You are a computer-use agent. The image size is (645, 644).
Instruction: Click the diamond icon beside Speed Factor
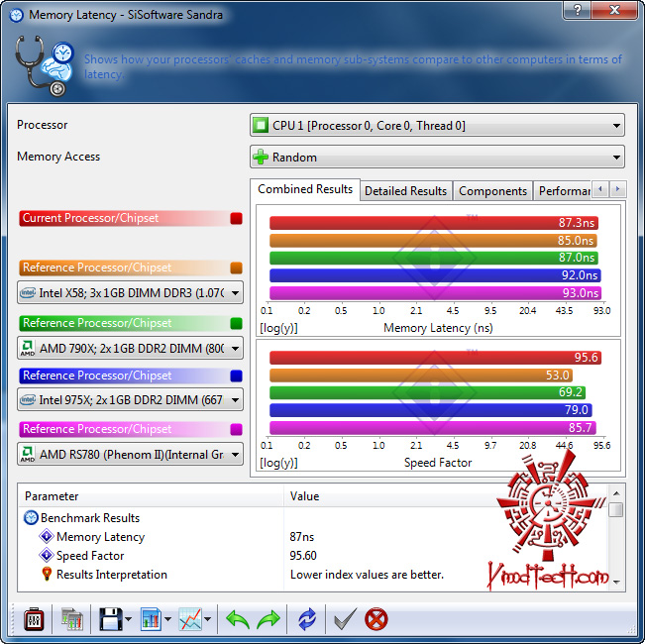coord(47,555)
